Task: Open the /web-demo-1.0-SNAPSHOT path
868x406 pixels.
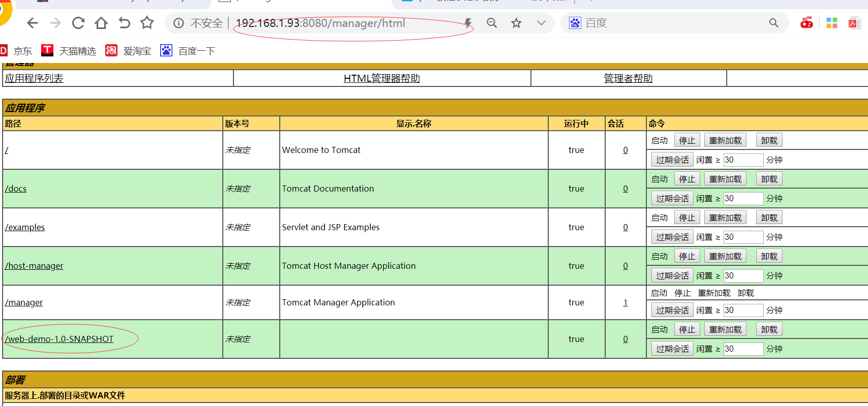Action: click(x=59, y=339)
